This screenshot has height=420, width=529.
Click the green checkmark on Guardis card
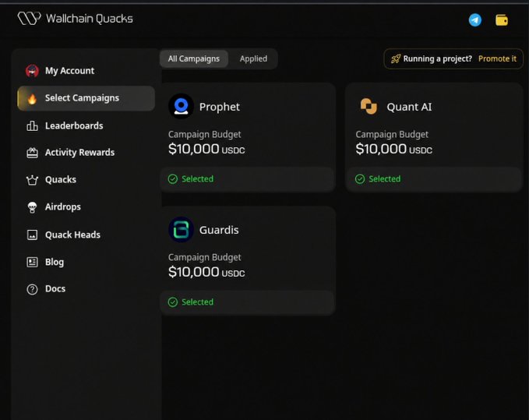173,302
